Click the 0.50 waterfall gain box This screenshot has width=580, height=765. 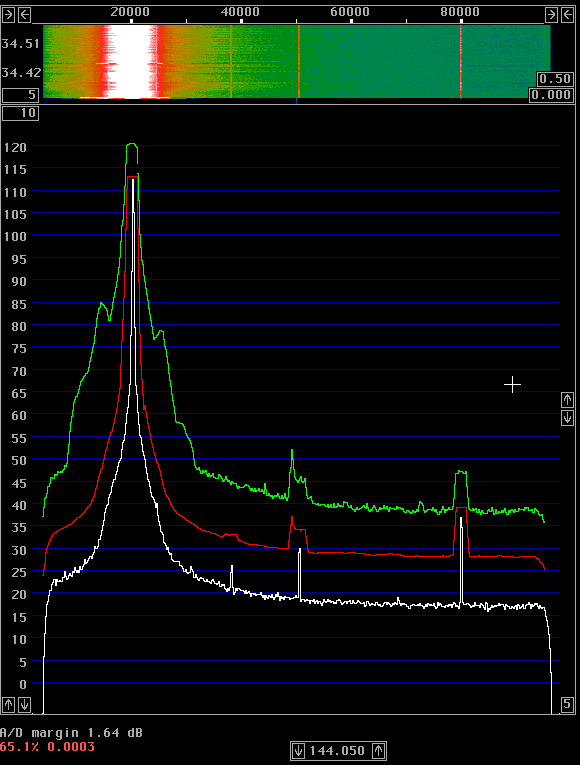pyautogui.click(x=555, y=79)
